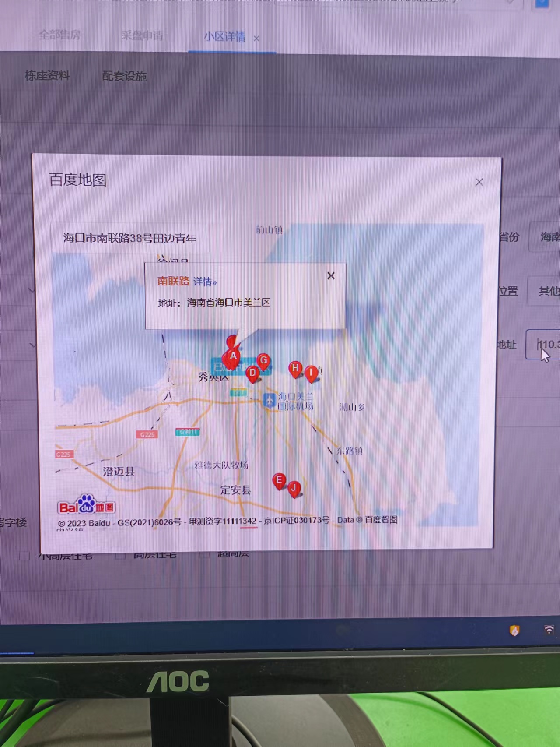Select map marker E near 定安县

279,480
